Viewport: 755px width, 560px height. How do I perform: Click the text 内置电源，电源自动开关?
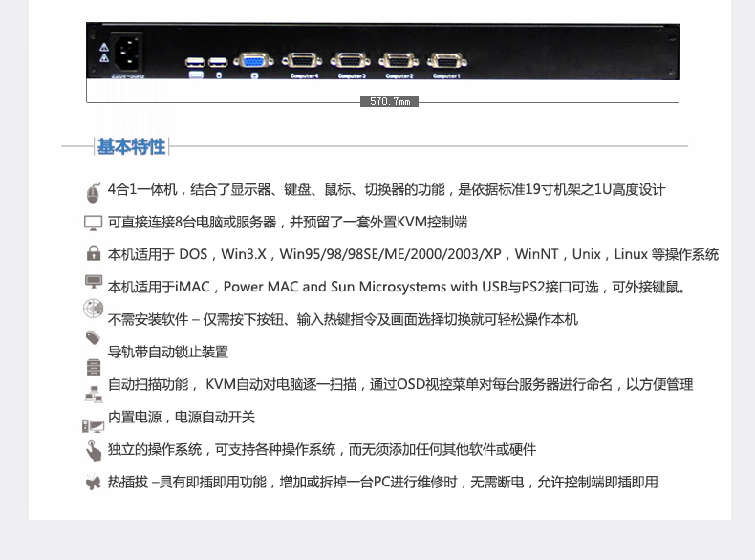click(x=181, y=417)
